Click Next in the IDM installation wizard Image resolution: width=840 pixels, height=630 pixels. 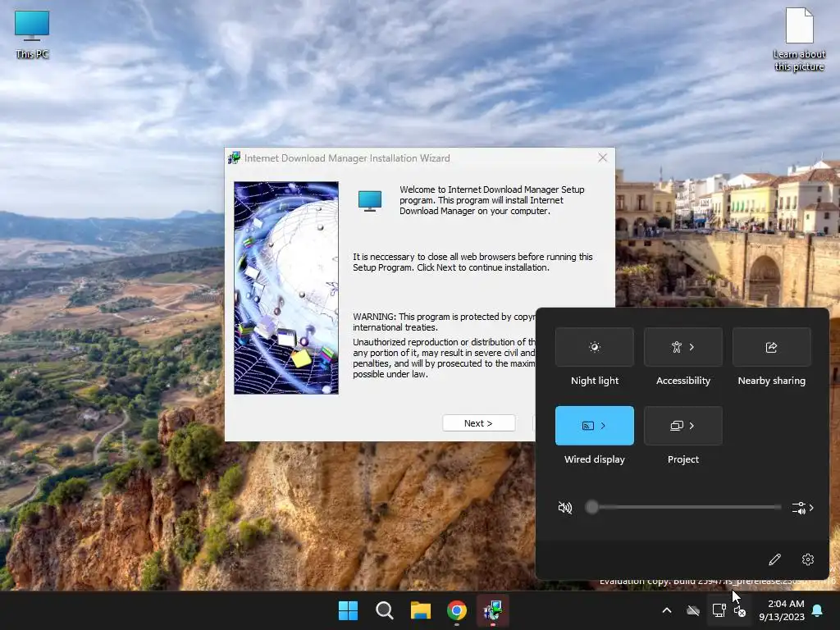coord(478,423)
